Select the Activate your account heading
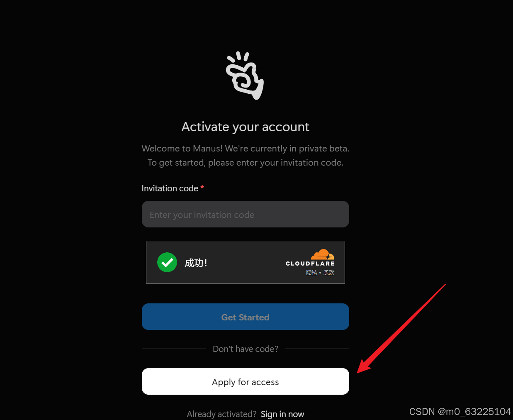513x420 pixels. [246, 127]
